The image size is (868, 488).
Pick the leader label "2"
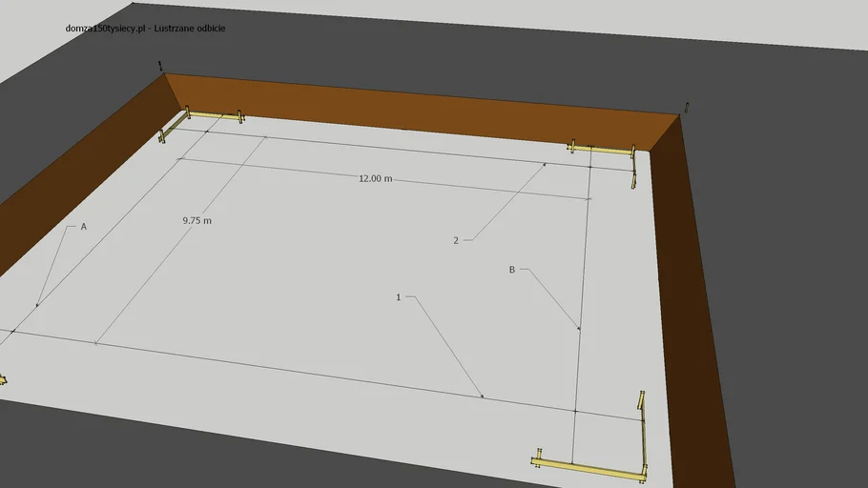pyautogui.click(x=456, y=241)
